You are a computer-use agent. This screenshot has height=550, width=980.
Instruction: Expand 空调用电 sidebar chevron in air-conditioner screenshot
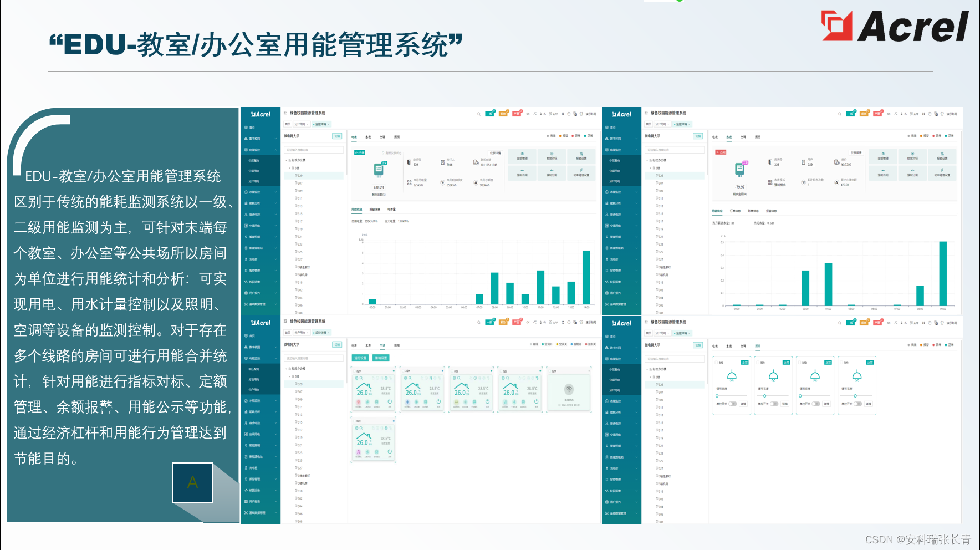click(x=276, y=434)
